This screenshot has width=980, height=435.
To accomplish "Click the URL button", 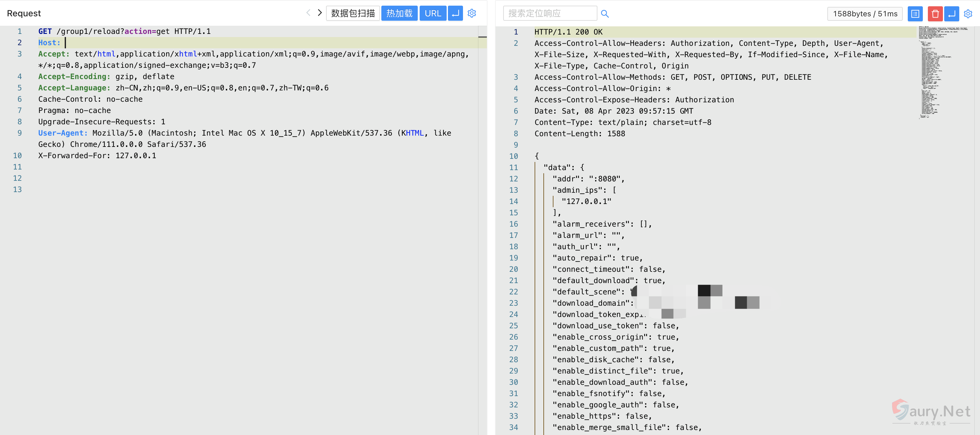I will (x=433, y=13).
